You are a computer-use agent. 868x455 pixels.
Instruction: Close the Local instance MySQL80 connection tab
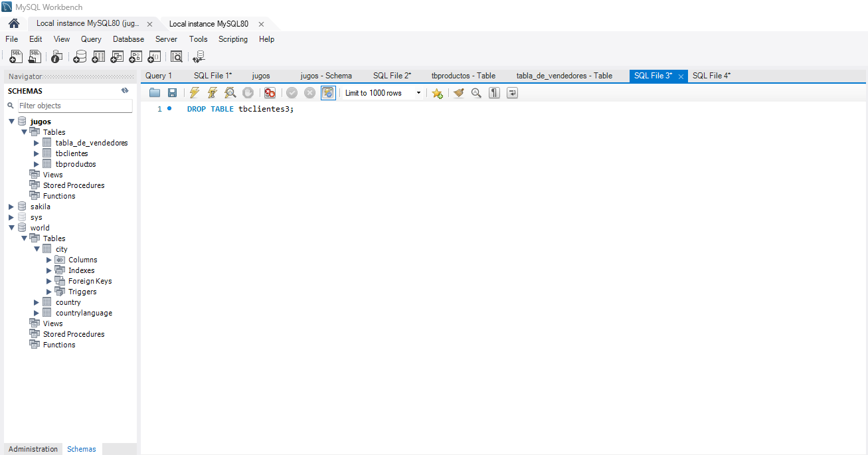click(261, 24)
